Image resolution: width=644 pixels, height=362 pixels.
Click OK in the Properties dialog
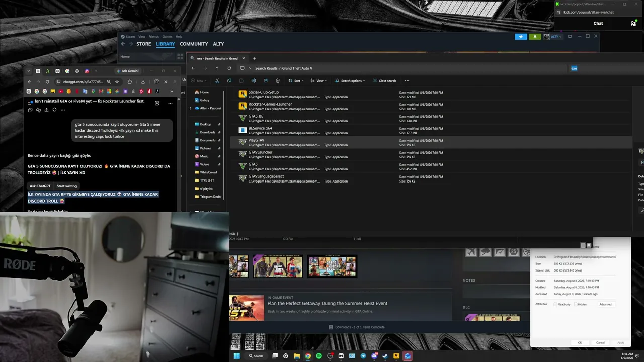(x=580, y=343)
